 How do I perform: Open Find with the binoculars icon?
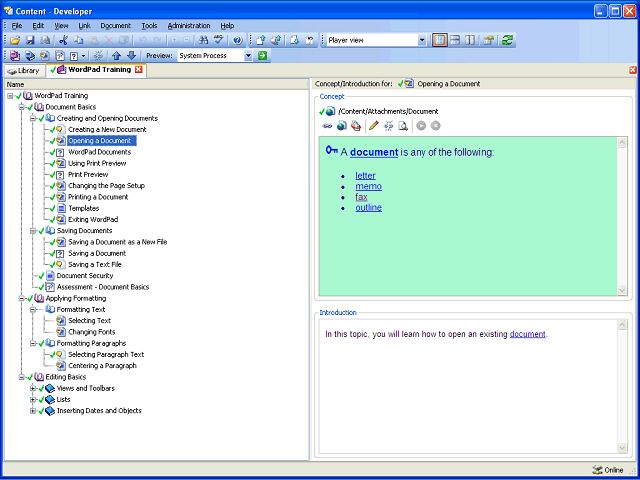coord(203,40)
